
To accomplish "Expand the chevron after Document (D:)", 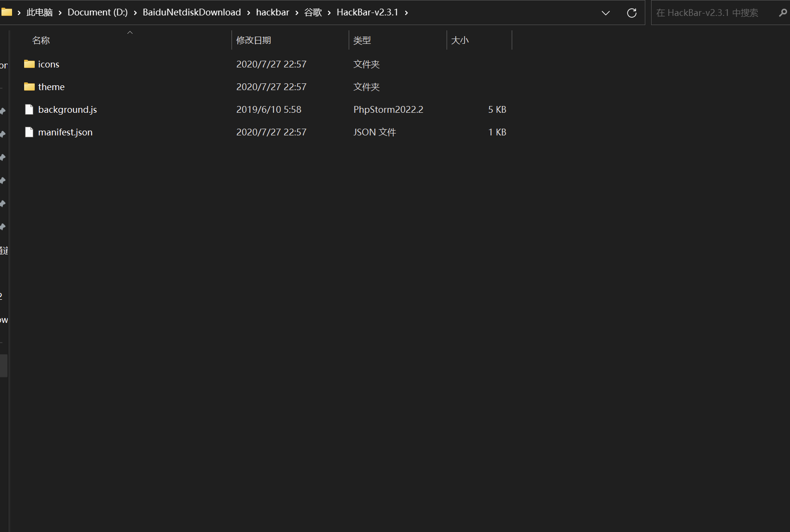I will [x=136, y=13].
